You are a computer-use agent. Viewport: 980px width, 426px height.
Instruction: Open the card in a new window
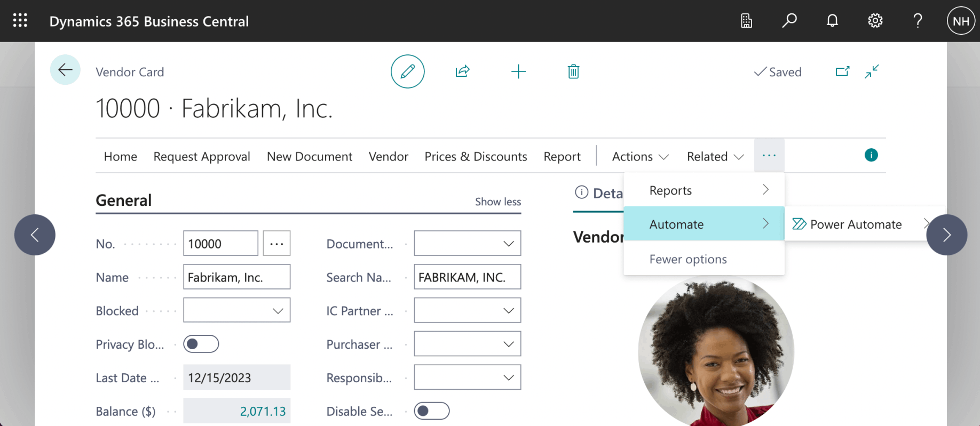click(x=842, y=71)
